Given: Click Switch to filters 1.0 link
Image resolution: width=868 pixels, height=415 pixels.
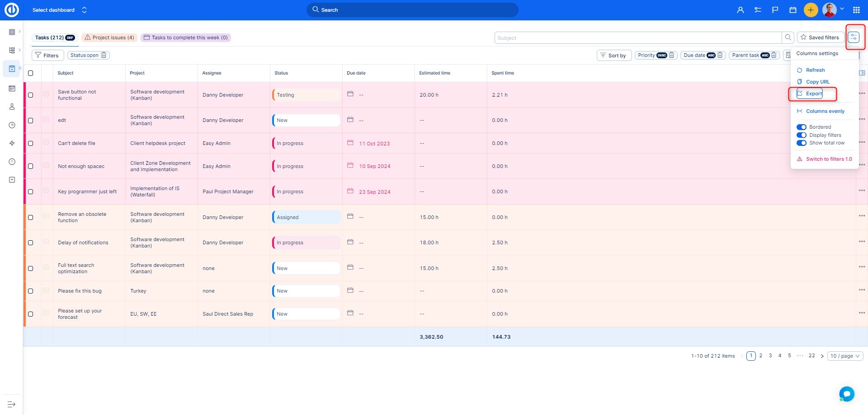Looking at the screenshot, I should pyautogui.click(x=828, y=159).
